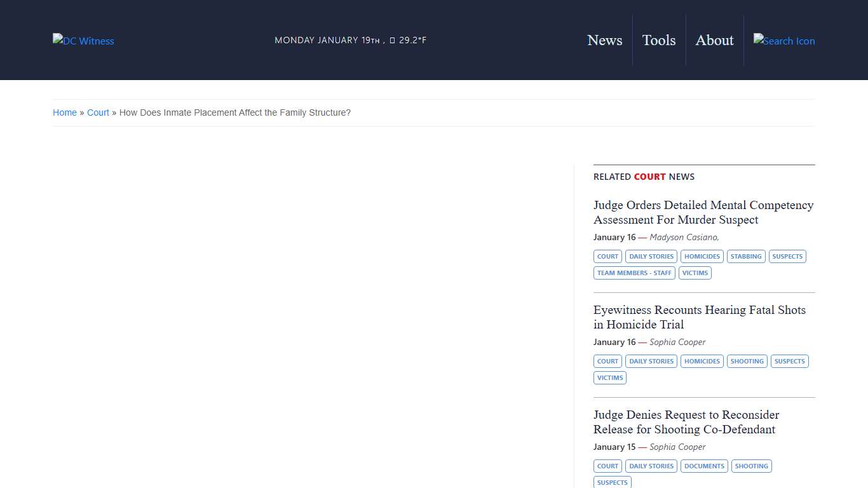Click the Court breadcrumb link
868x488 pixels.
pos(98,112)
